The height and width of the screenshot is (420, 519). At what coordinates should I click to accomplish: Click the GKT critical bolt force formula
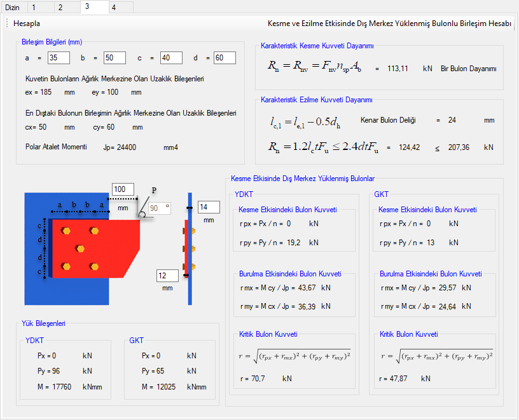[436, 356]
